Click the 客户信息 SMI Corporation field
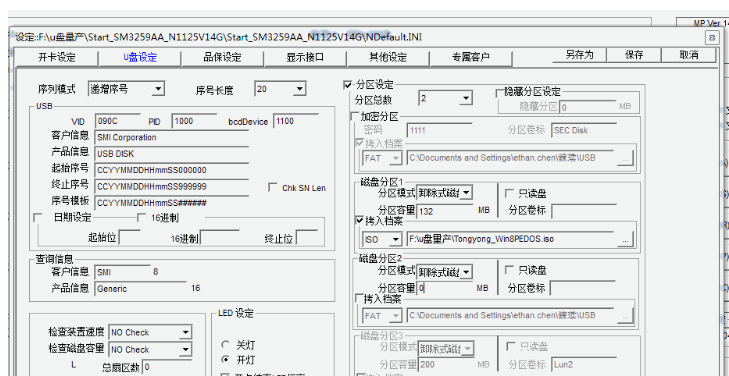The height and width of the screenshot is (376, 729). 172,138
